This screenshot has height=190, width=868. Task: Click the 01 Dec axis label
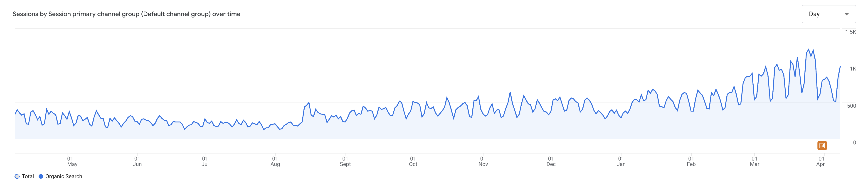click(551, 161)
